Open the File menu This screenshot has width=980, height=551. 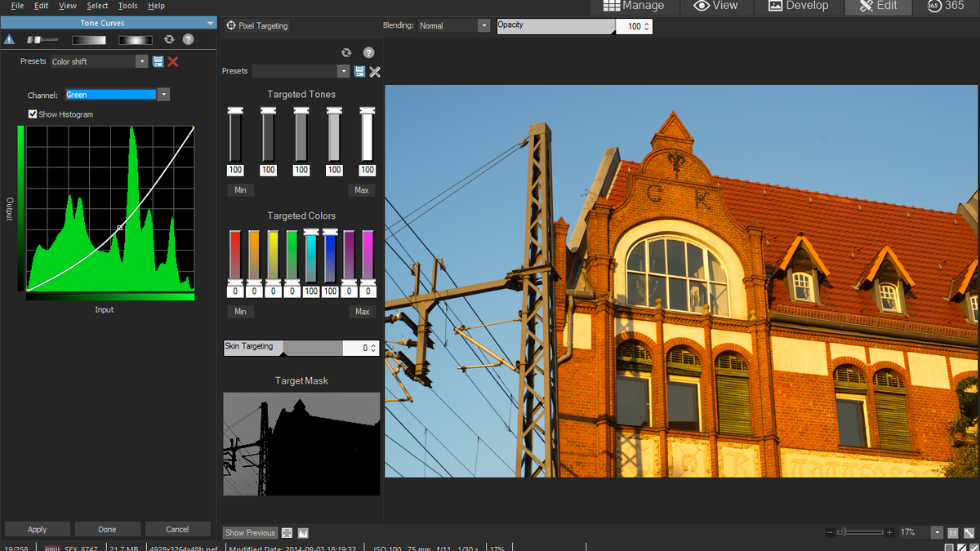coord(17,6)
